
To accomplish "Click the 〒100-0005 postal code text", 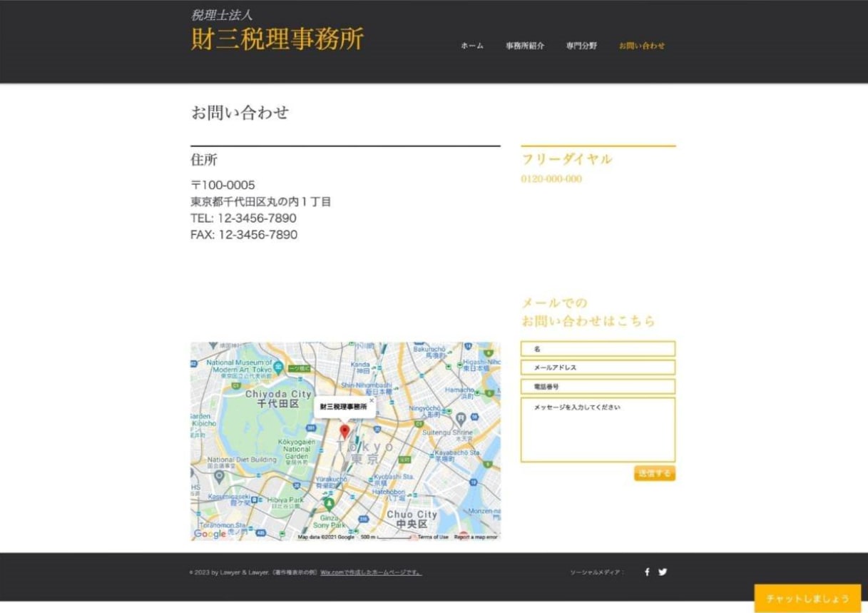I will [x=223, y=185].
